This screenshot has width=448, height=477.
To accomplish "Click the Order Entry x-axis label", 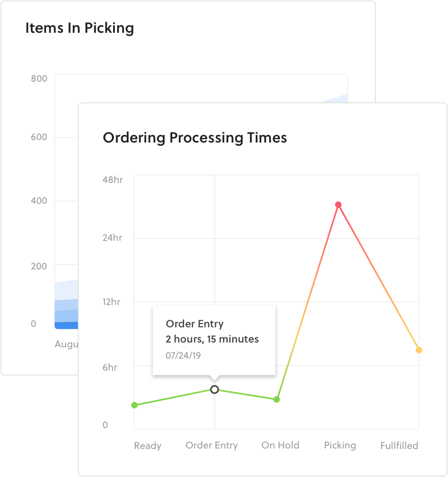I will click(x=212, y=445).
